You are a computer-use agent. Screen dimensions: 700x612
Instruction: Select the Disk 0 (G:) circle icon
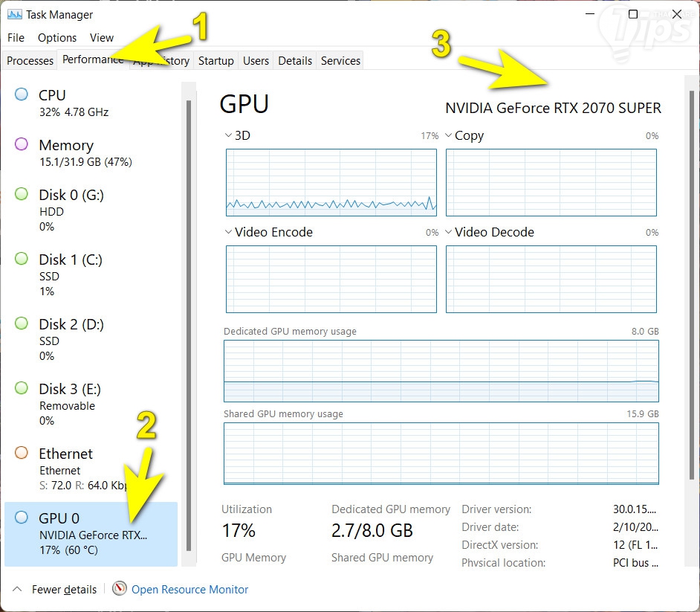[x=22, y=194]
